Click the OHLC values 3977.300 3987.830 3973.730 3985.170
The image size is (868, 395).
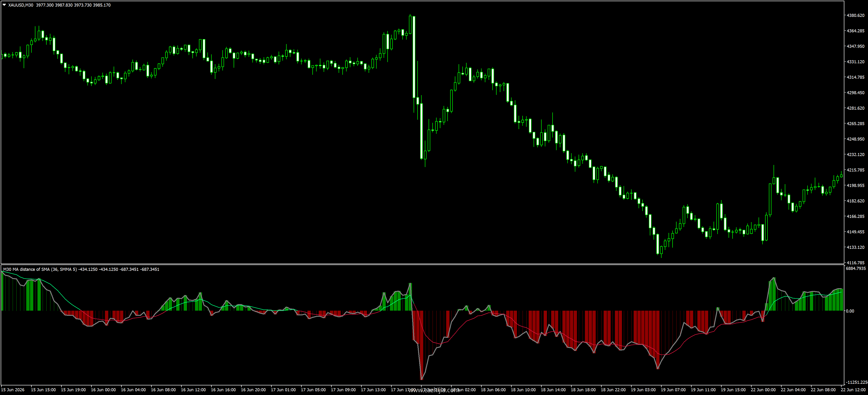coord(73,5)
